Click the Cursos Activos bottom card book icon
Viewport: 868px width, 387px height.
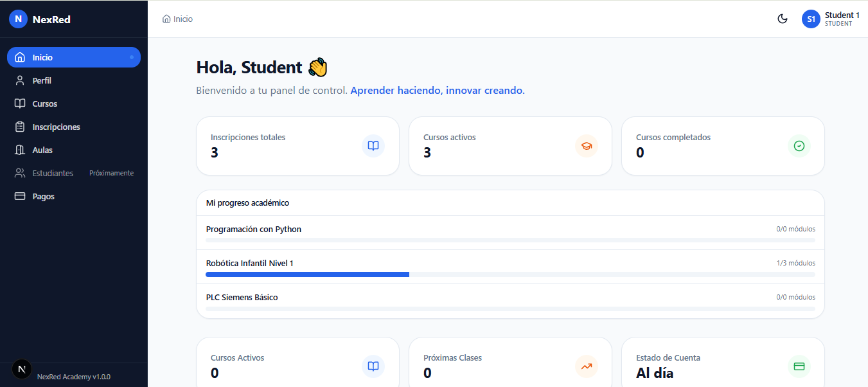coord(373,366)
